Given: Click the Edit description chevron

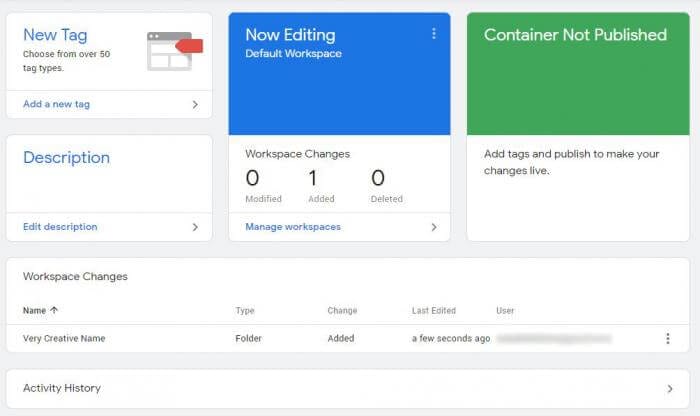Looking at the screenshot, I should point(195,227).
